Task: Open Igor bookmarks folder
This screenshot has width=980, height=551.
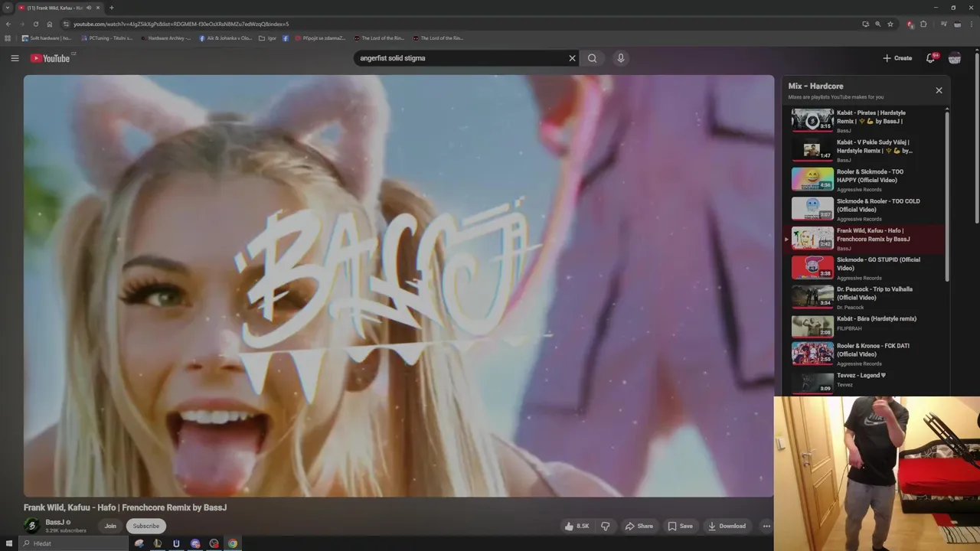Action: tap(268, 37)
